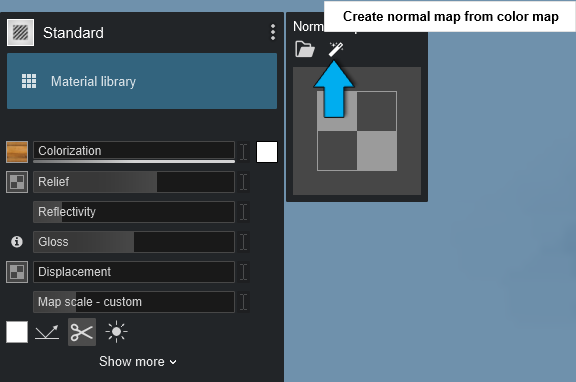
Task: Click the reflection angle arrow icon
Action: tap(47, 332)
